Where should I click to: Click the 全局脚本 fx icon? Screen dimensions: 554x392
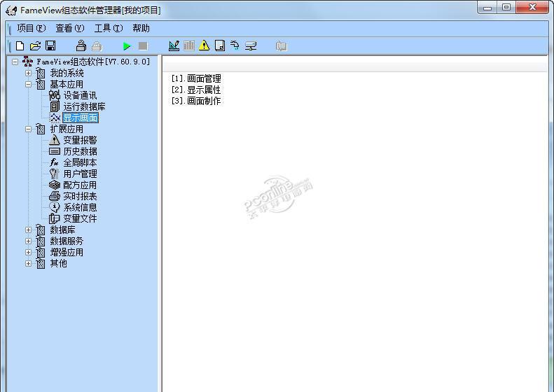click(x=54, y=162)
